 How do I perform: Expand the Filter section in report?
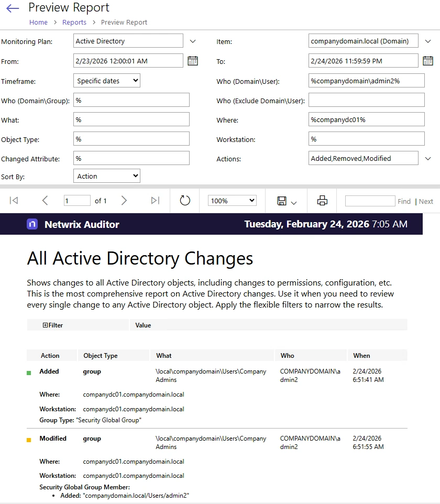click(x=46, y=325)
